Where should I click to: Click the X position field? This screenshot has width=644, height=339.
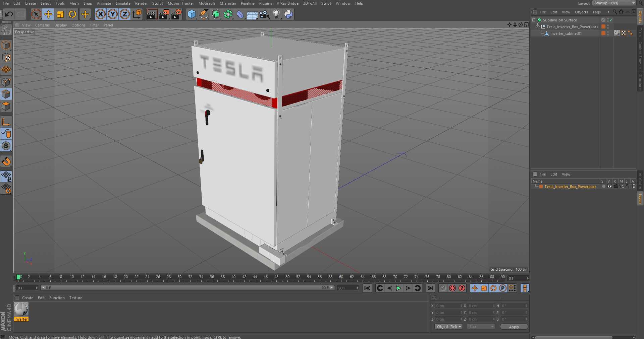pyautogui.click(x=448, y=306)
